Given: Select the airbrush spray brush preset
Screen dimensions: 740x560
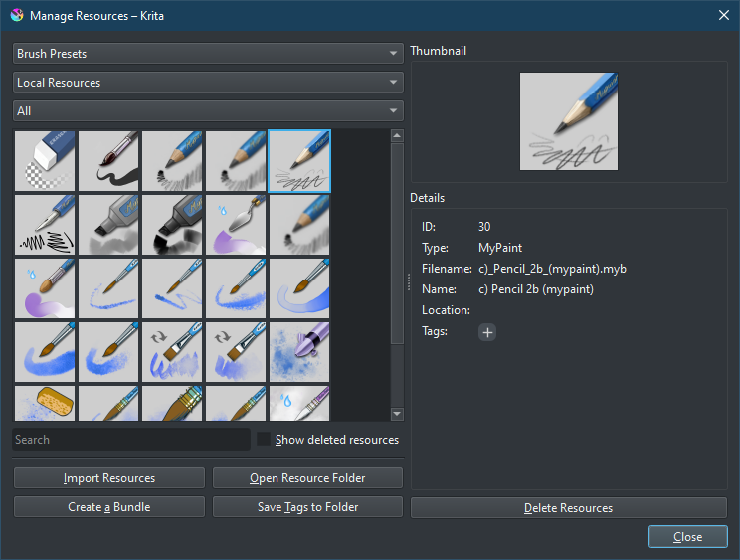Looking at the screenshot, I should click(x=300, y=352).
